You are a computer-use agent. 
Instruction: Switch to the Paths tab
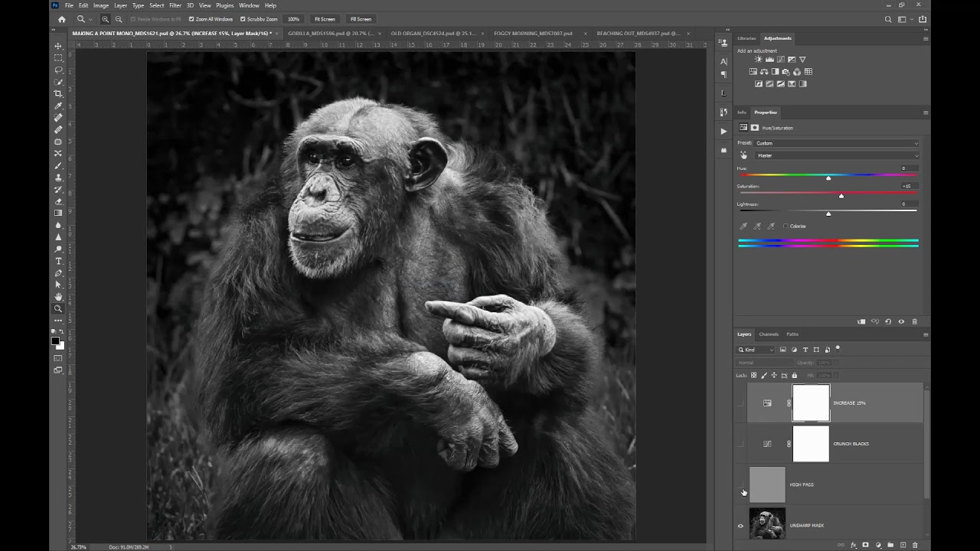[x=792, y=334]
